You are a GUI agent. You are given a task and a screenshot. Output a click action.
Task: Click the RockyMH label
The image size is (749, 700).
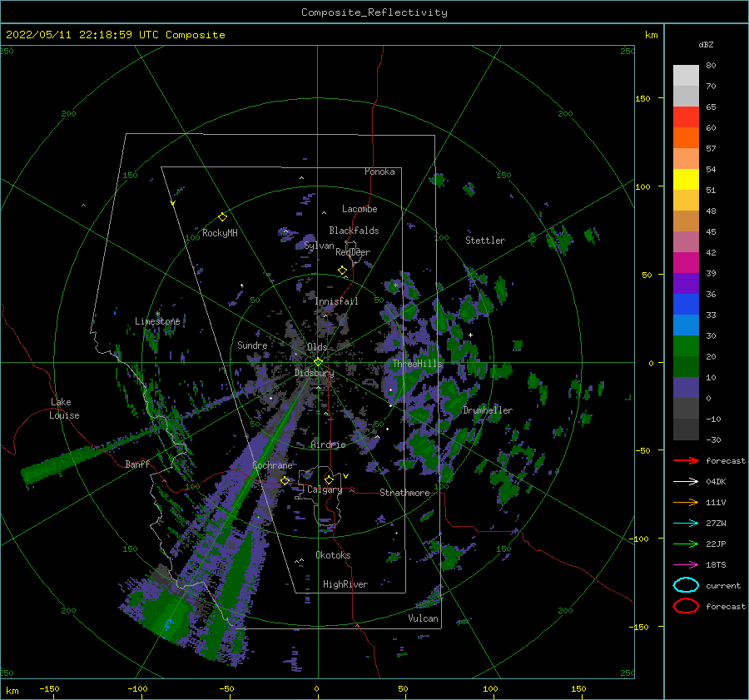click(x=220, y=233)
